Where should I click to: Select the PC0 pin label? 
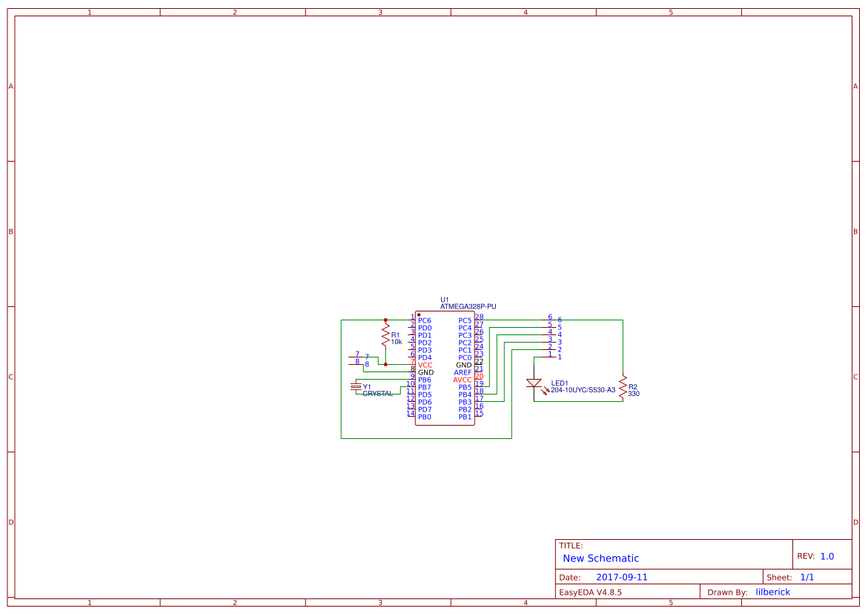tap(465, 357)
